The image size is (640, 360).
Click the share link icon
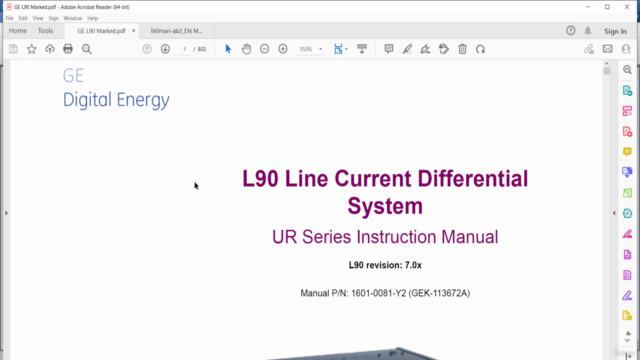(x=589, y=49)
